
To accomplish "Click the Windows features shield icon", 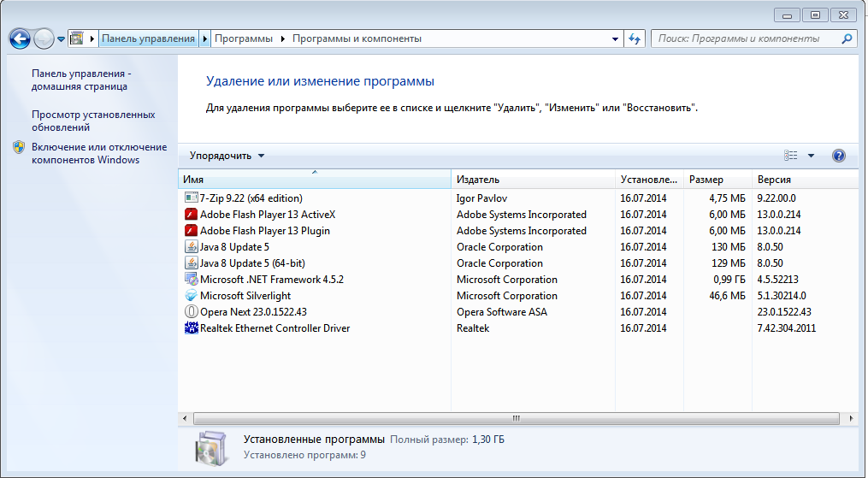I will [x=19, y=147].
